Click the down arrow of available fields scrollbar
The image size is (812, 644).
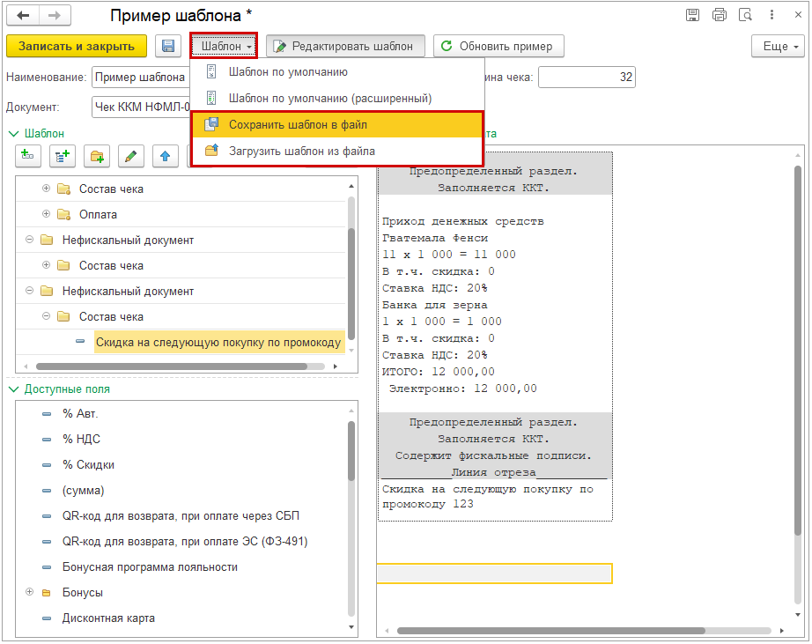click(x=351, y=627)
